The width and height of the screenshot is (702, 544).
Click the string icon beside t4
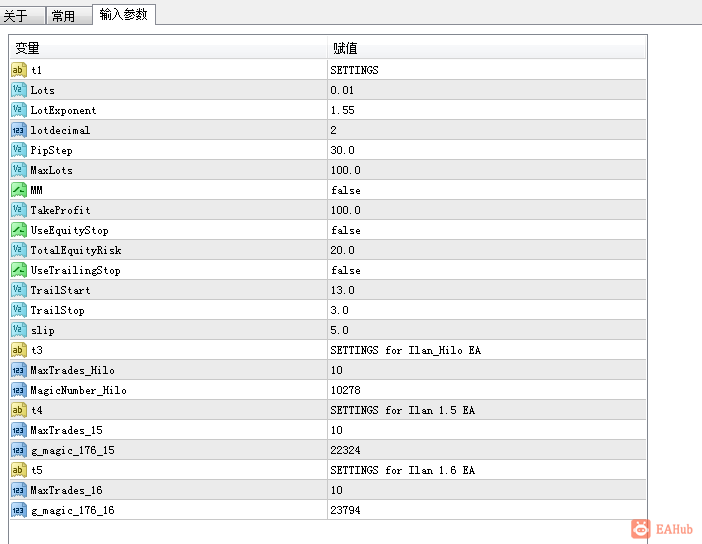pyautogui.click(x=18, y=410)
